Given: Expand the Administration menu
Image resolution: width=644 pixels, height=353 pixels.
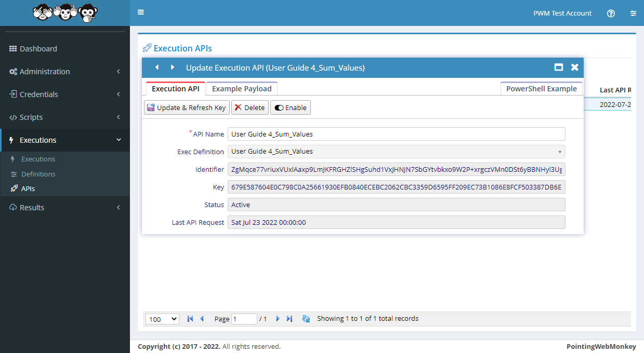Looking at the screenshot, I should click(65, 72).
